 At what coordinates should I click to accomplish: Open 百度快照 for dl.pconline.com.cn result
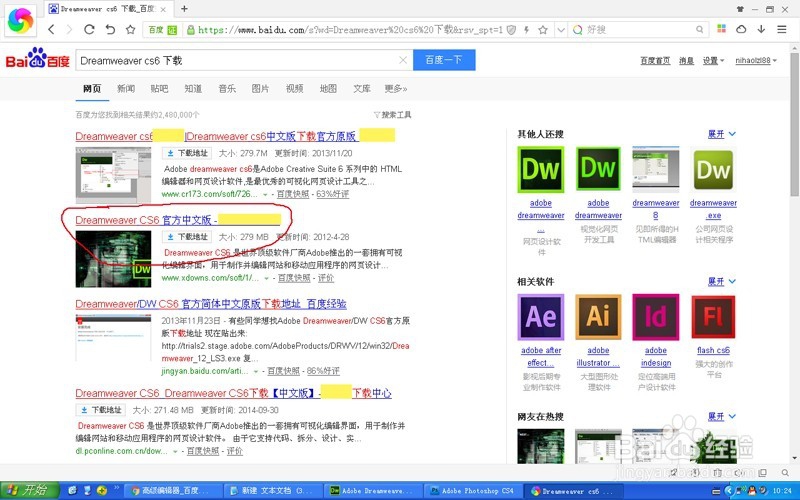[203, 451]
